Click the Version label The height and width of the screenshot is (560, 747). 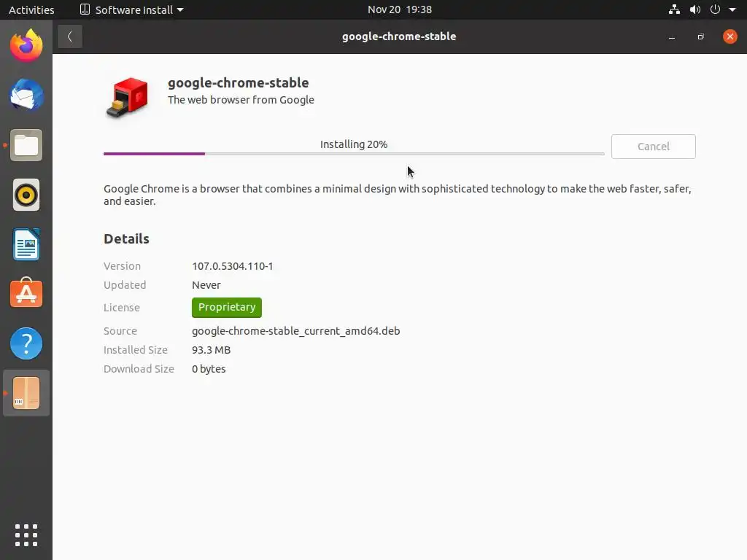click(122, 266)
